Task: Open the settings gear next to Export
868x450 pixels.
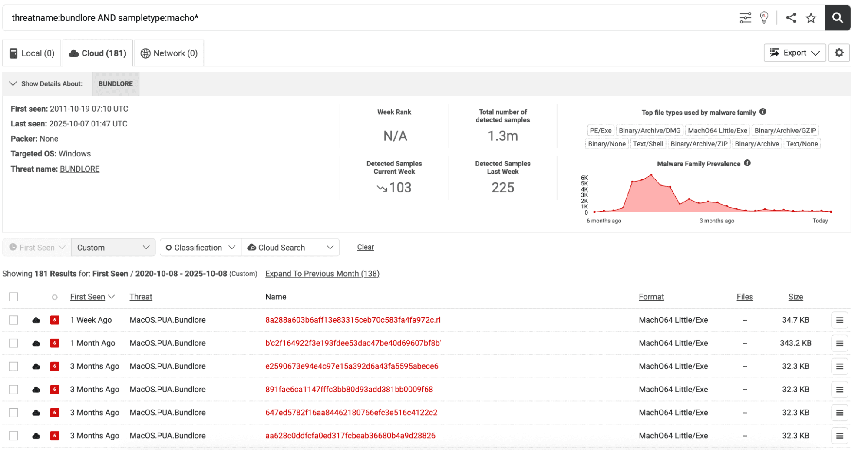Action: tap(839, 53)
